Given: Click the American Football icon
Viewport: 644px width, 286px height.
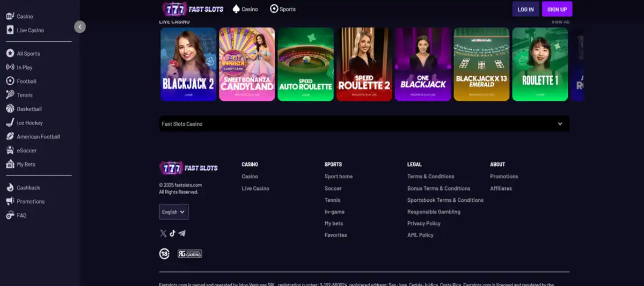Looking at the screenshot, I should point(10,136).
